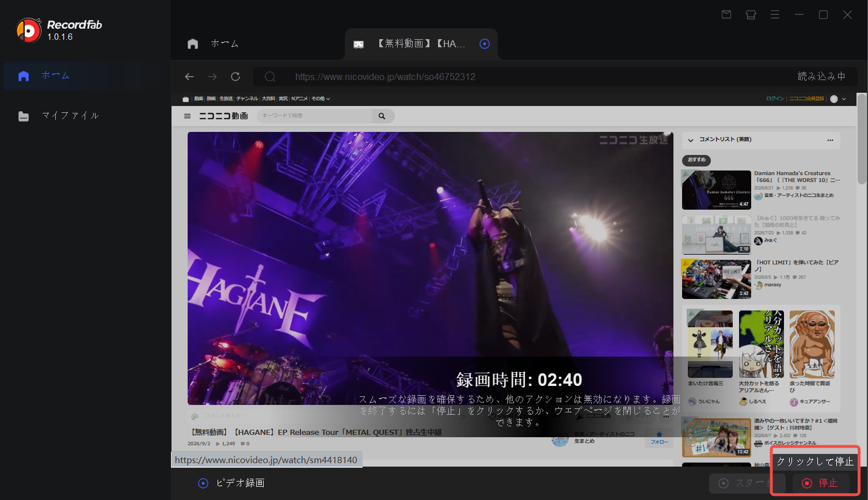
Task: Reload the page with the refresh icon
Action: coord(235,77)
